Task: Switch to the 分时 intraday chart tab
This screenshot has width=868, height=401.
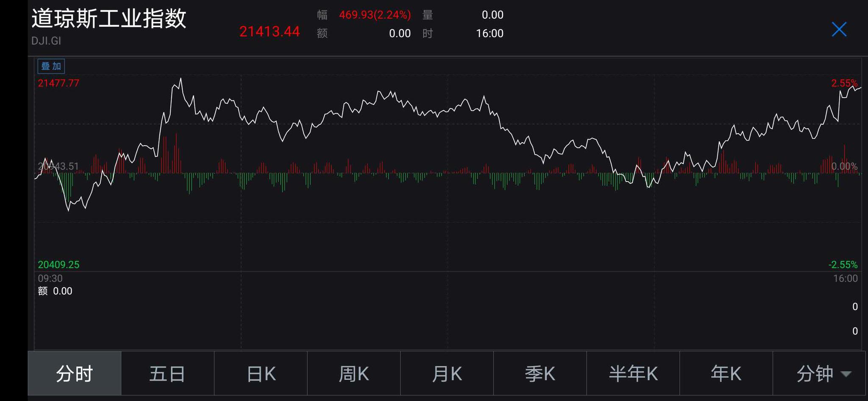Action: tap(74, 374)
